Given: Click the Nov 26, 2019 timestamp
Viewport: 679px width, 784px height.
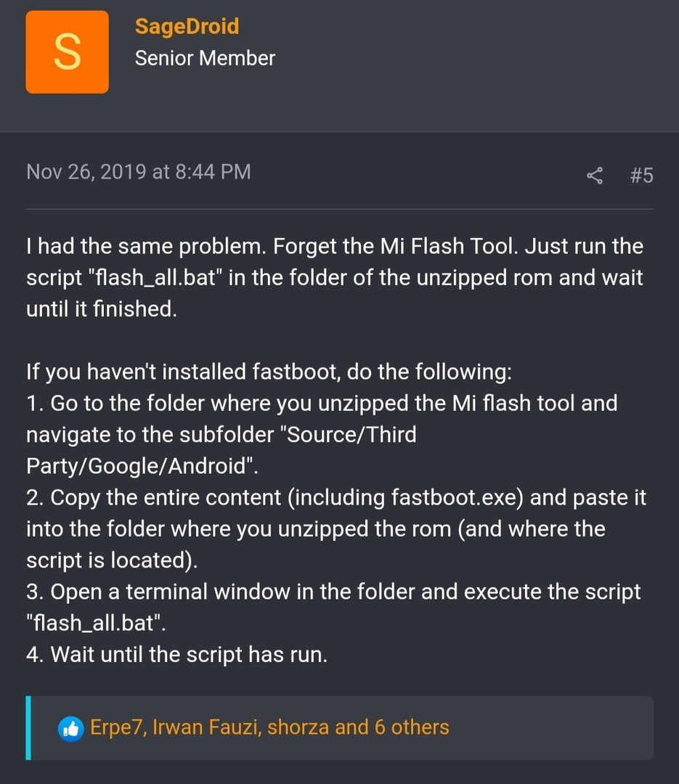Looking at the screenshot, I should click(x=139, y=172).
